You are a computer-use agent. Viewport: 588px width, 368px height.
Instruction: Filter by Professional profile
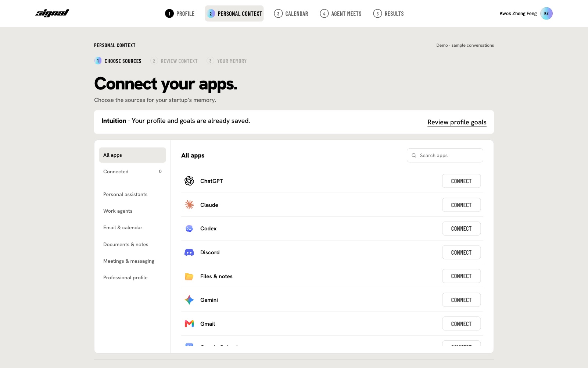tap(132, 277)
